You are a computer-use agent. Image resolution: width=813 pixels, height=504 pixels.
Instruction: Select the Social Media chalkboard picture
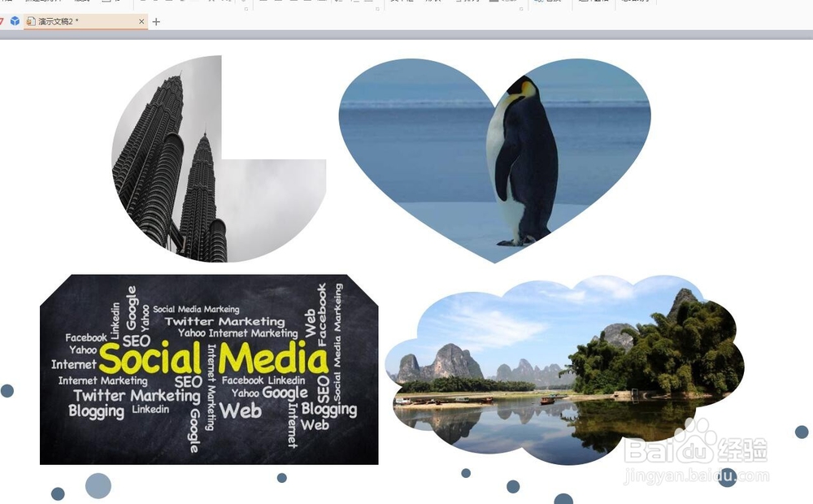(x=209, y=369)
